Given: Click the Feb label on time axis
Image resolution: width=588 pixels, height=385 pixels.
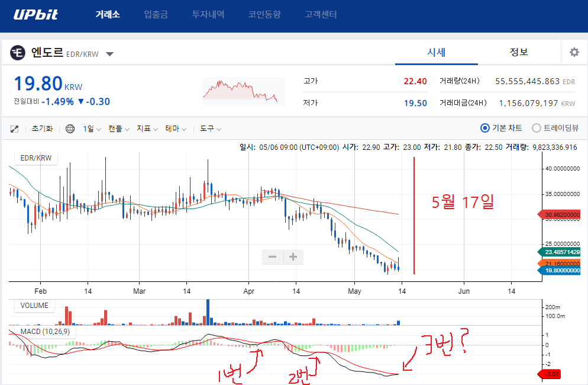Looking at the screenshot, I should coord(40,291).
